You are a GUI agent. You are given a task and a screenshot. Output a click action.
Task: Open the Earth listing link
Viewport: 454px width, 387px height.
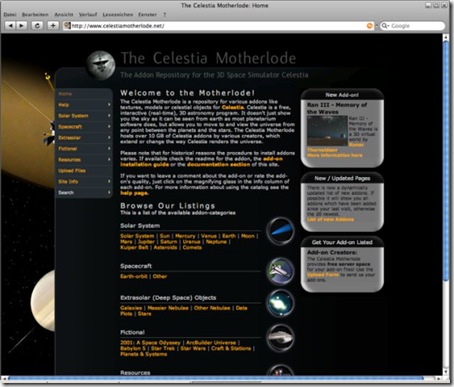click(229, 236)
